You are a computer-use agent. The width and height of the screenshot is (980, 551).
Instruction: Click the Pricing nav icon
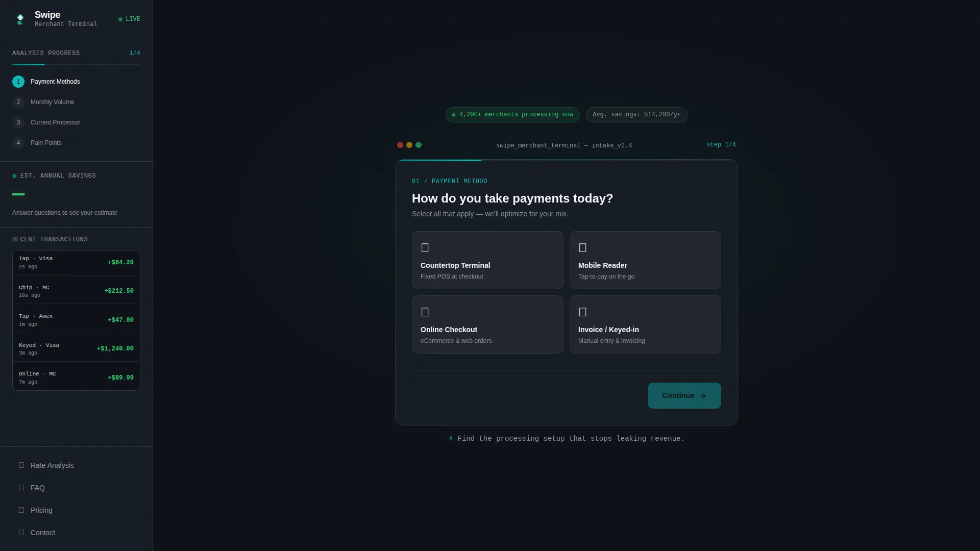click(x=21, y=510)
